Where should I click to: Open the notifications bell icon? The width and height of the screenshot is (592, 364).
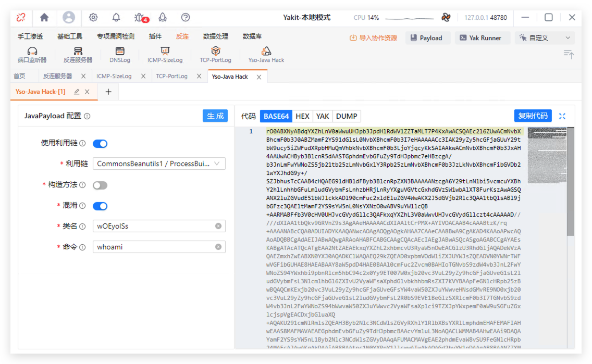(116, 17)
